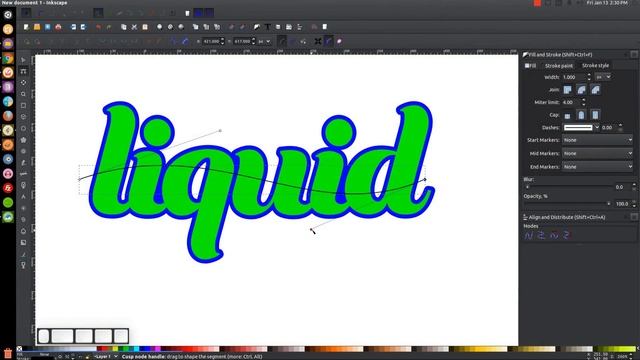Choose the square cap option
Viewport: 640px width, 360px height.
pos(595,115)
